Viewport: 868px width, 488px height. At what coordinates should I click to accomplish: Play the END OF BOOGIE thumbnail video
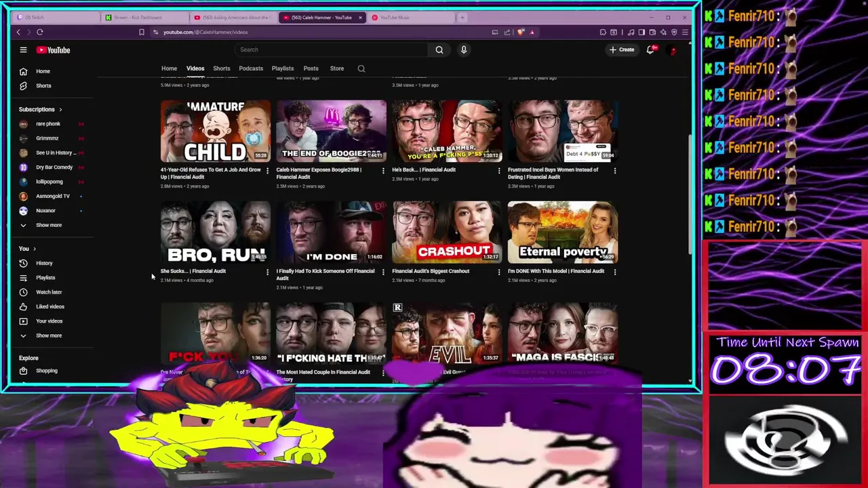[331, 131]
